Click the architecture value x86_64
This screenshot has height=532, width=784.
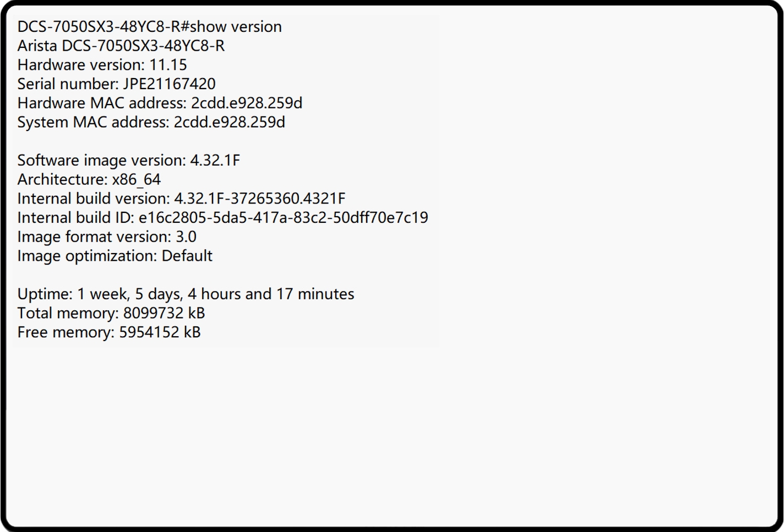[136, 180]
